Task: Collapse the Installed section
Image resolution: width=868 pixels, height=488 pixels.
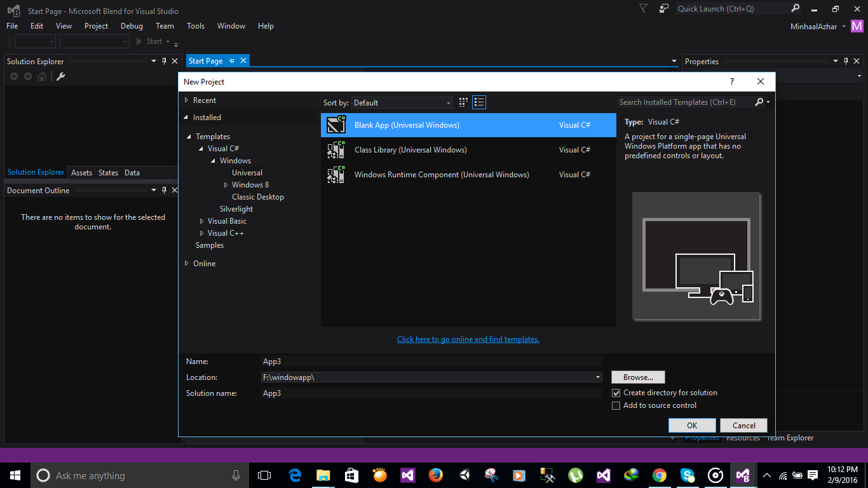Action: point(186,118)
